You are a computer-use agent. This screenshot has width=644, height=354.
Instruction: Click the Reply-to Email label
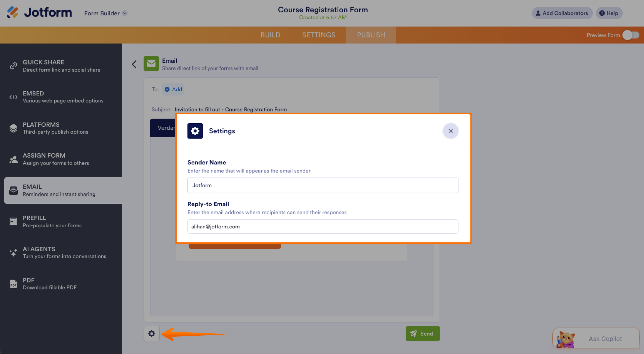point(208,204)
